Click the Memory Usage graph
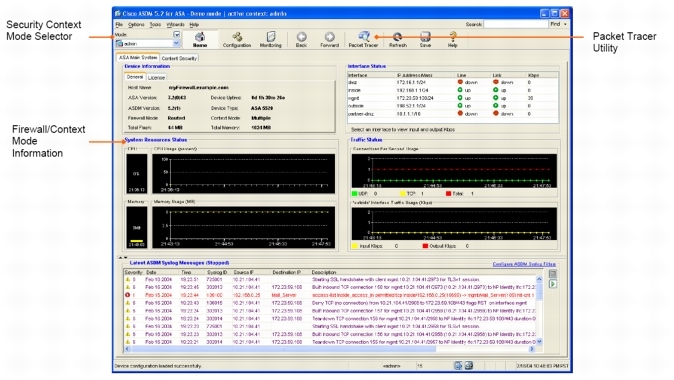This screenshot has width=674, height=380. pyautogui.click(x=244, y=227)
